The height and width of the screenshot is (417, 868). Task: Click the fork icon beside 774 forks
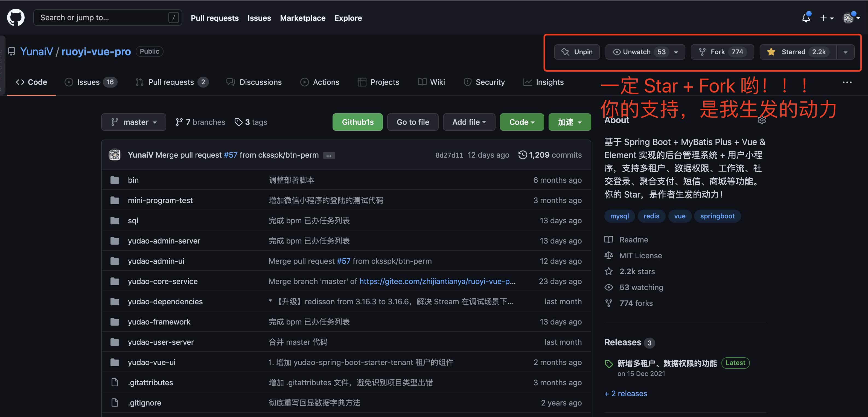(608, 303)
